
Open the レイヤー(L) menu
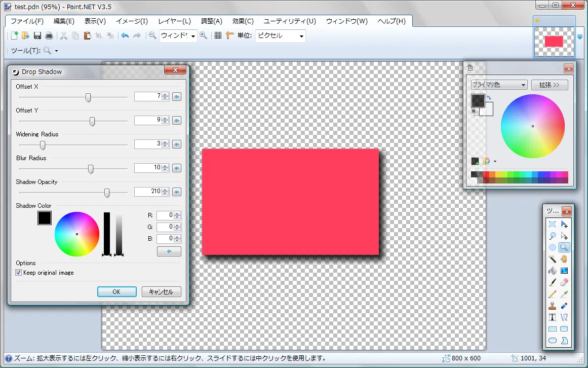point(174,21)
